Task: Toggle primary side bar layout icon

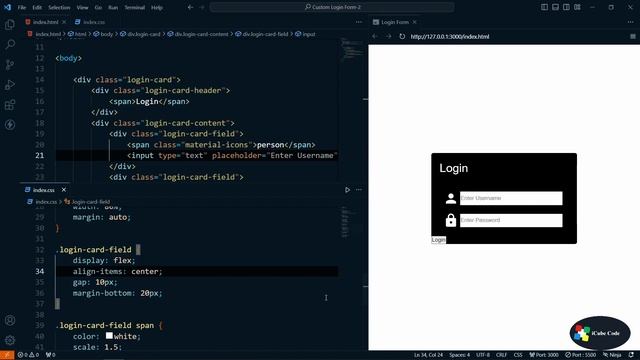Action: point(544,7)
